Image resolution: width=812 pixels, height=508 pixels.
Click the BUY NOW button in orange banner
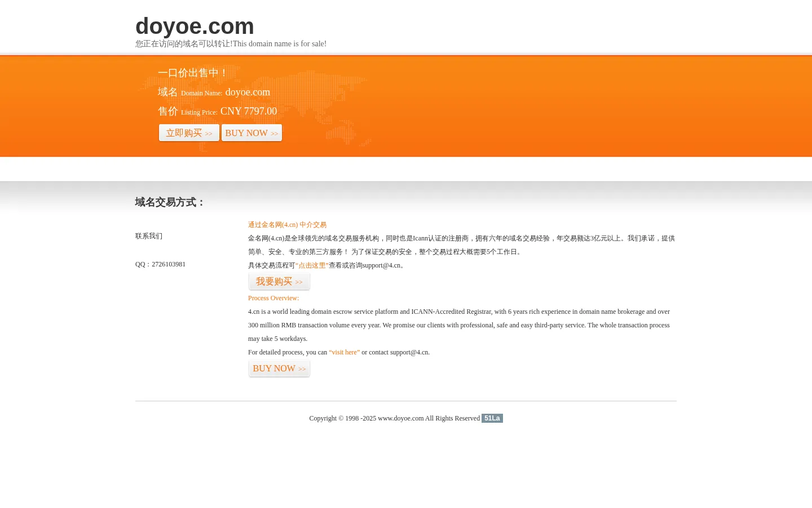[251, 133]
